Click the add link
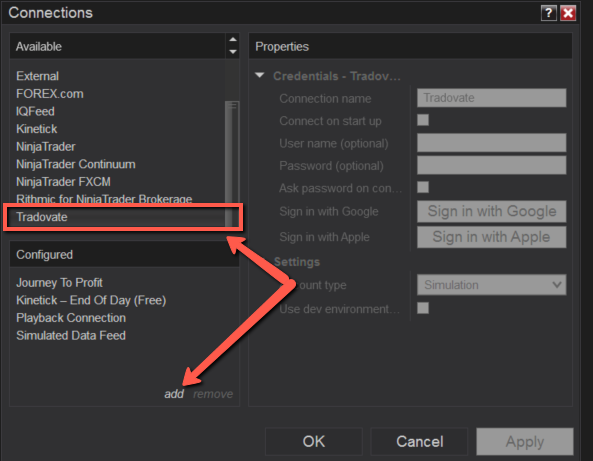The image size is (593, 461). [x=174, y=394]
